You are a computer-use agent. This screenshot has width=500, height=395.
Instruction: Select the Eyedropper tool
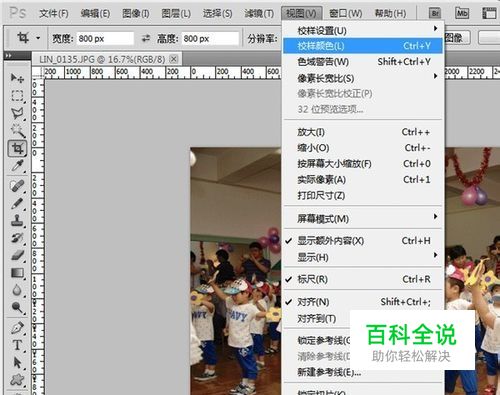point(17,166)
